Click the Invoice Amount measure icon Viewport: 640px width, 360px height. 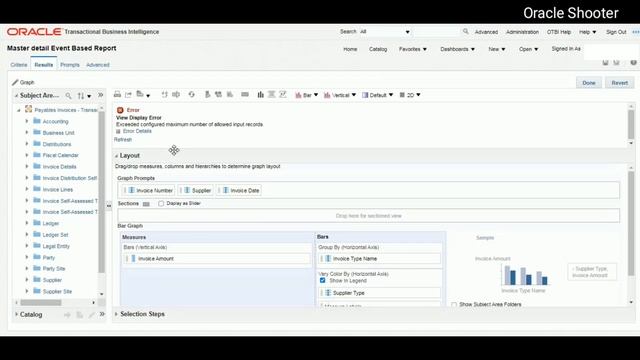[x=133, y=258]
